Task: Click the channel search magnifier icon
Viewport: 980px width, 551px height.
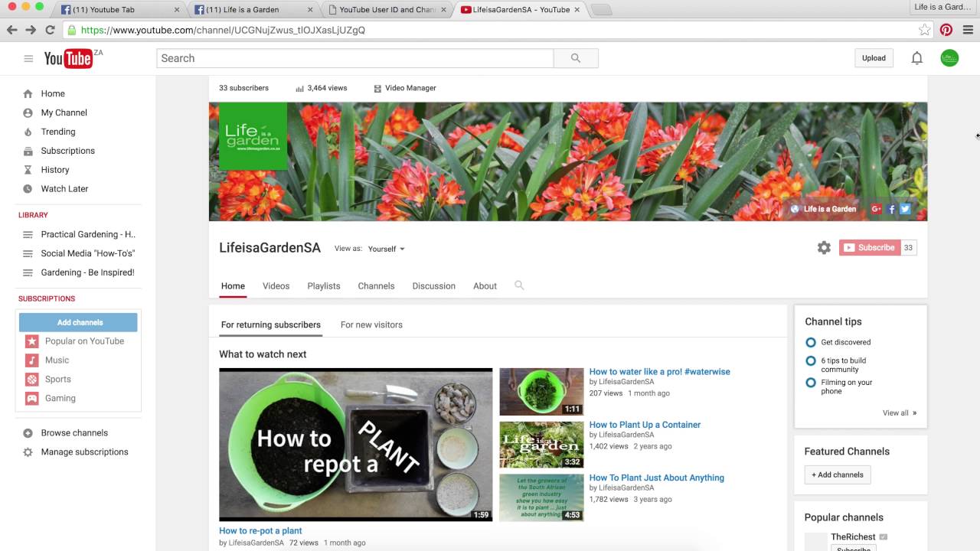Action: pyautogui.click(x=519, y=285)
